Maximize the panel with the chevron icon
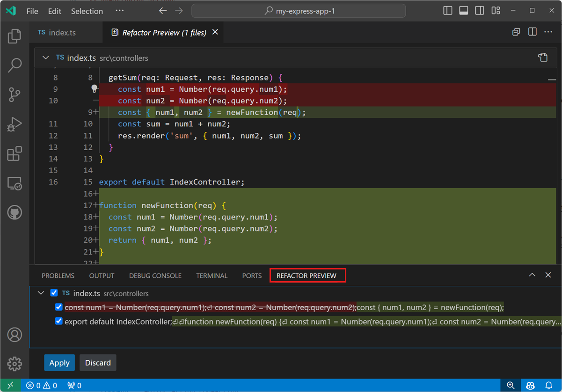Image resolution: width=562 pixels, height=392 pixels. tap(532, 276)
